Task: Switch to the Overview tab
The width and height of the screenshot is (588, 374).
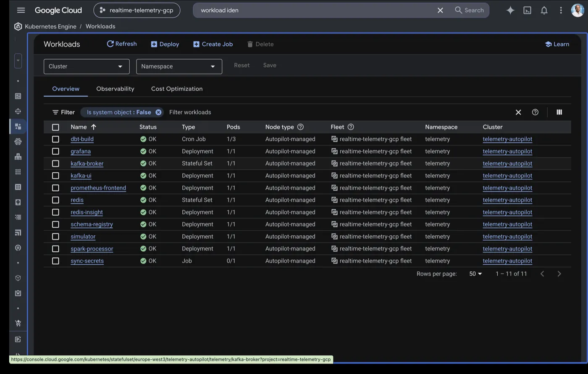Action: (66, 89)
